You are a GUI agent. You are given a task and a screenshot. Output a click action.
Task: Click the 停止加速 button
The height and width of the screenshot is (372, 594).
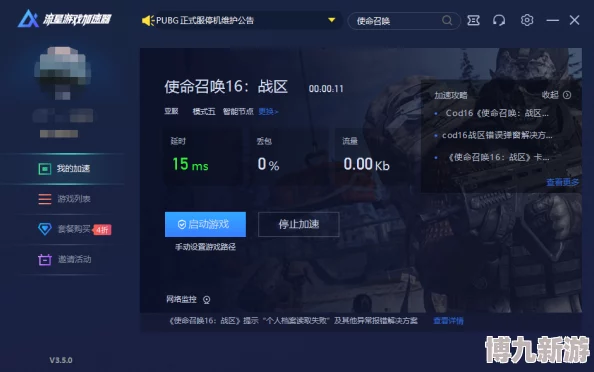click(x=299, y=224)
